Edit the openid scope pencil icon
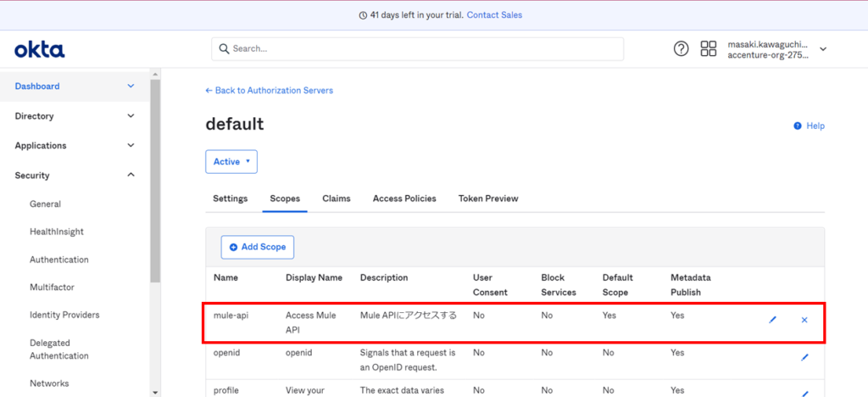 pos(804,357)
